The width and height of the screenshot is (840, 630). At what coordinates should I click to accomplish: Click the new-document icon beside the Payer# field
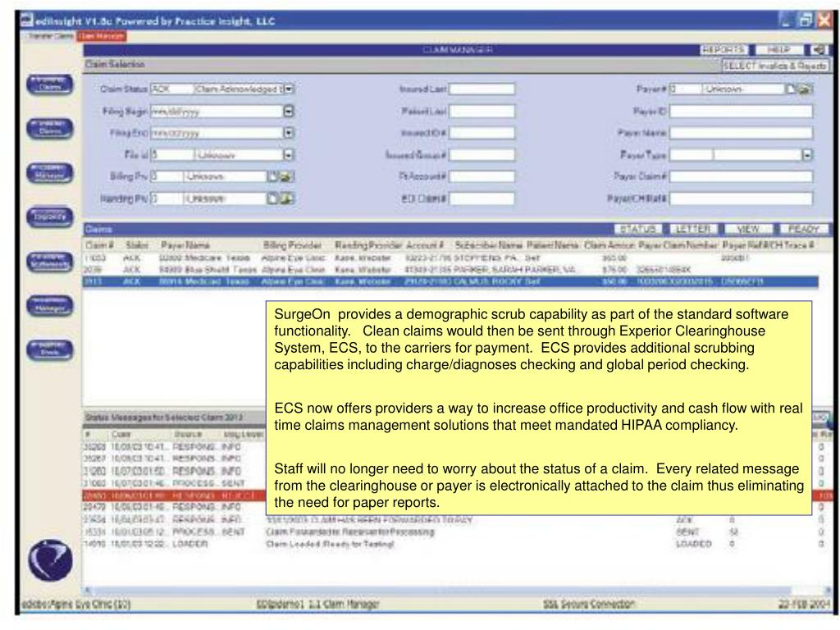click(792, 89)
